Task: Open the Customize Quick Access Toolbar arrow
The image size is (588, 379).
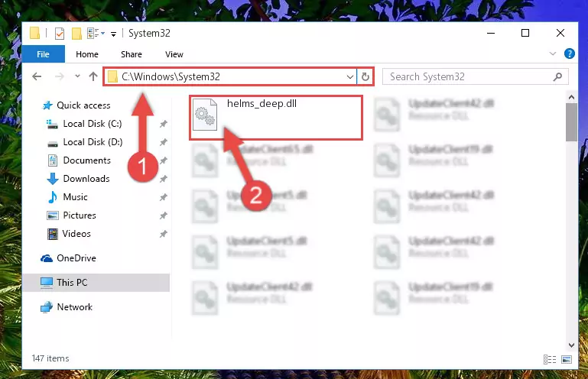Action: pos(113,34)
